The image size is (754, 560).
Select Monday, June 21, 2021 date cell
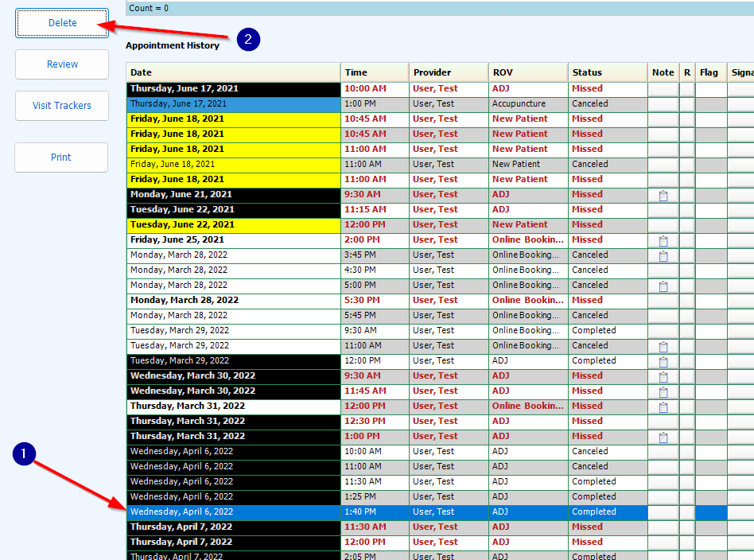(233, 194)
